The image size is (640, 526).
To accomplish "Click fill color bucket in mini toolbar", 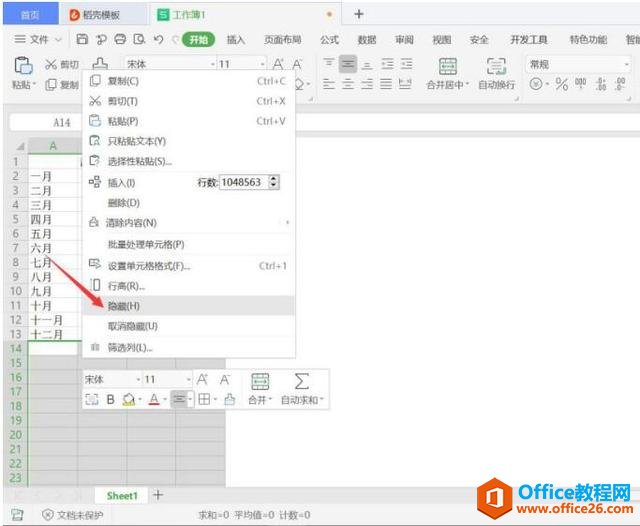I will tap(129, 399).
